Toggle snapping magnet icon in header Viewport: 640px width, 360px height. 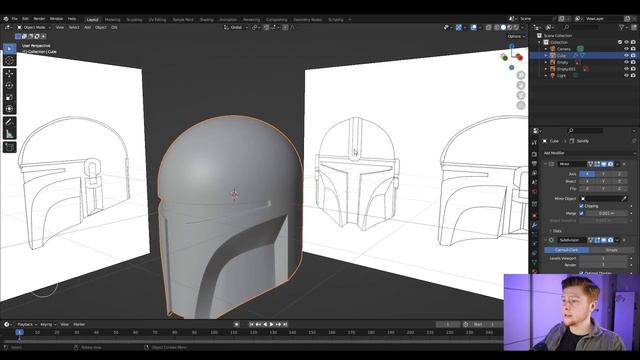[266, 27]
